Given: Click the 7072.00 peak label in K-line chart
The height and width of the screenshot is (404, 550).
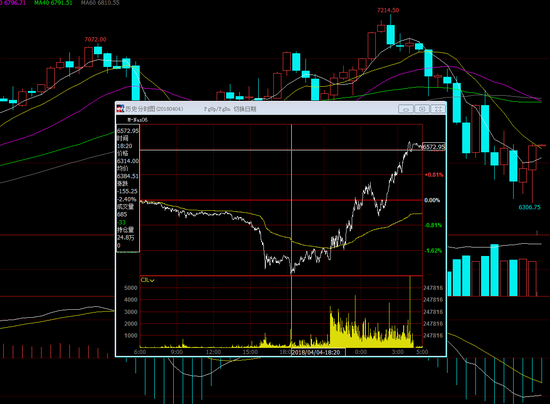Looking at the screenshot, I should (95, 40).
